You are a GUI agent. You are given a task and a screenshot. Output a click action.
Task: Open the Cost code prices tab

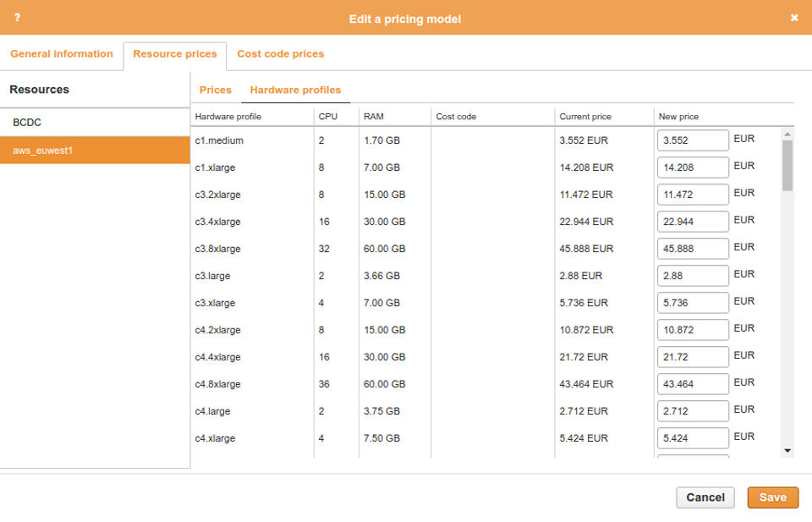click(x=280, y=54)
